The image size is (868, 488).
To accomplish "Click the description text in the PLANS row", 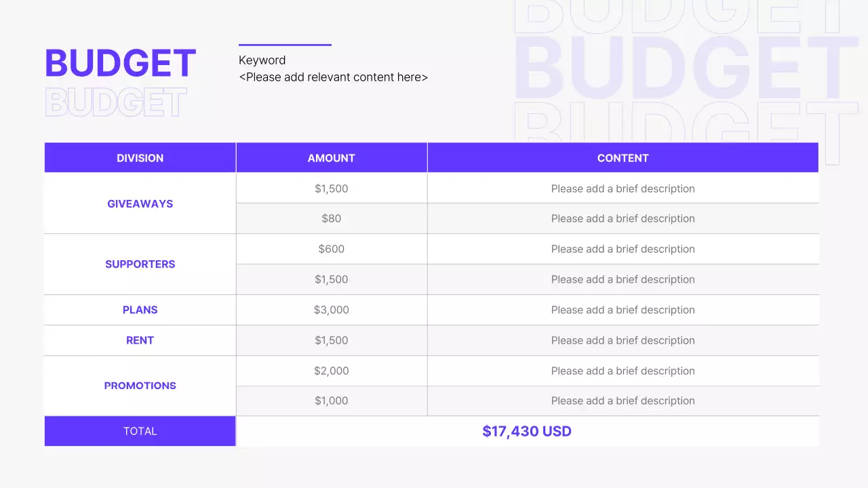I will 623,310.
